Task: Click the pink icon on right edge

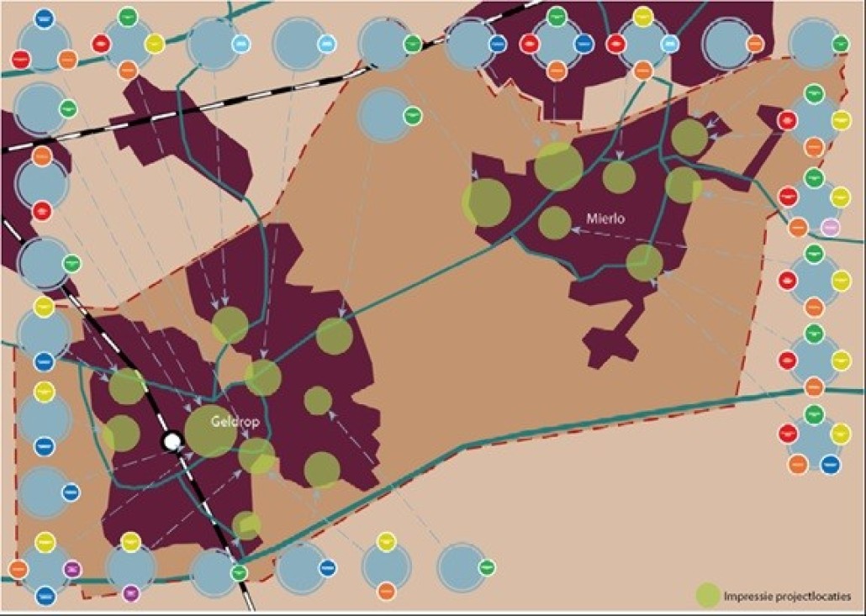Action: [830, 226]
